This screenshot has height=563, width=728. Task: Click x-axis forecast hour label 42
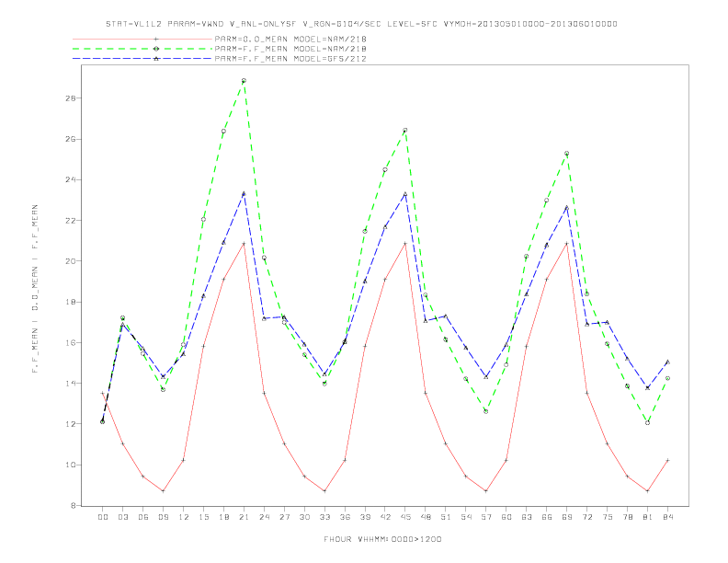pos(385,517)
